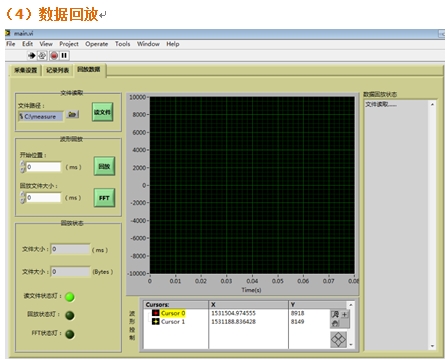
Task: Click the LabVIEW icon in the main.vi title bar
Action: 8,33
